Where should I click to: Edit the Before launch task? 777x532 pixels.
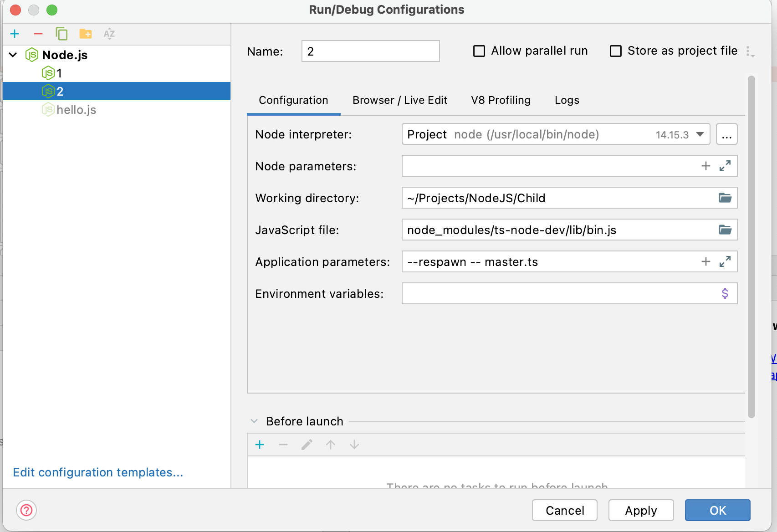[x=307, y=445]
